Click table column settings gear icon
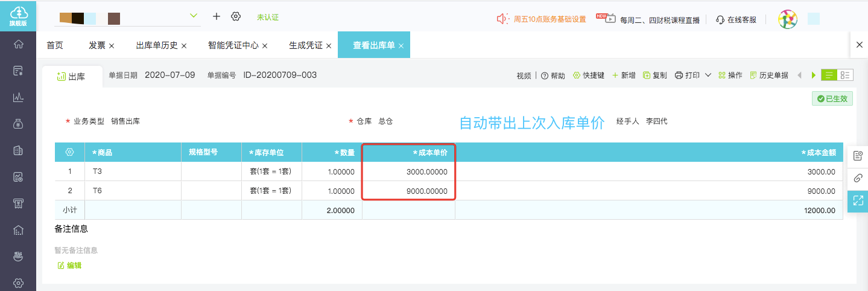868x291 pixels. (x=69, y=152)
